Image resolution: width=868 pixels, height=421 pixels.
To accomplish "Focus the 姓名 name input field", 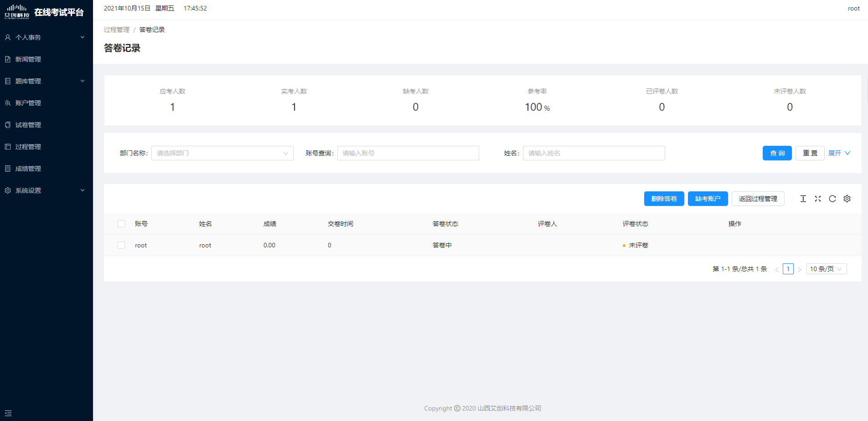I will (x=594, y=153).
